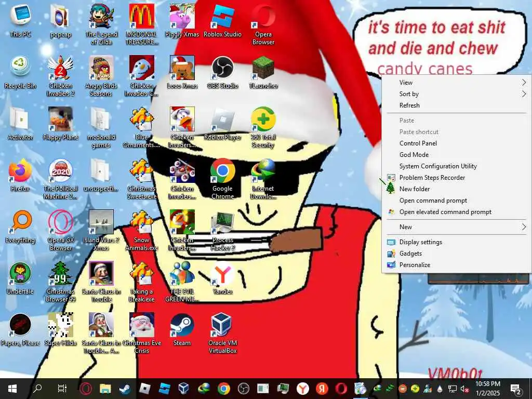Choose Personalize menu entry
This screenshot has width=532, height=399.
coord(456,265)
